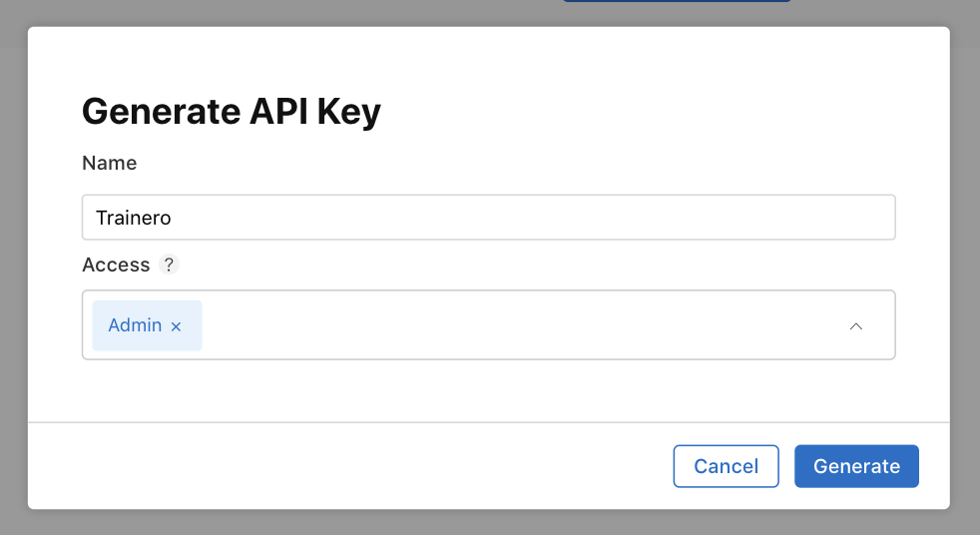This screenshot has width=980, height=535.
Task: Open help info for API key access
Action: click(x=169, y=265)
